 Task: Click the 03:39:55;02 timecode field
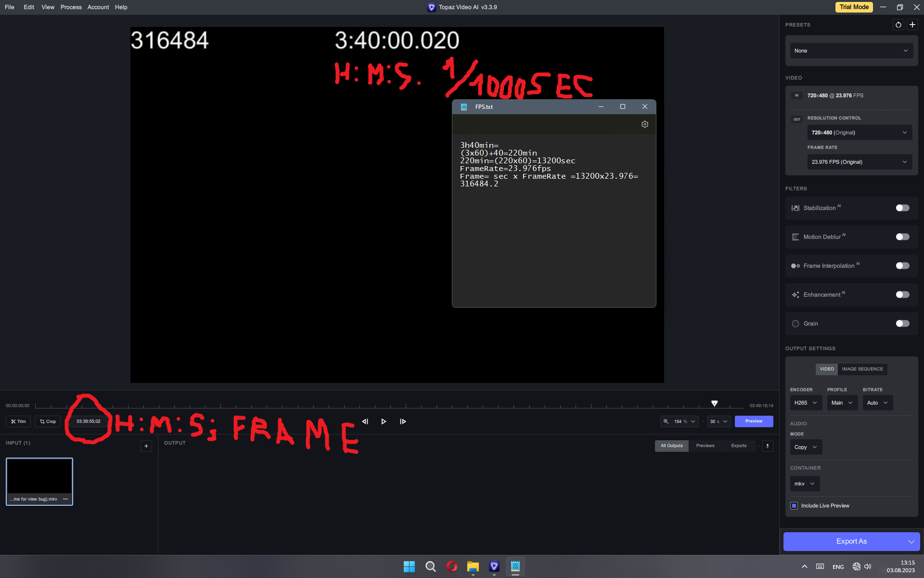89,421
